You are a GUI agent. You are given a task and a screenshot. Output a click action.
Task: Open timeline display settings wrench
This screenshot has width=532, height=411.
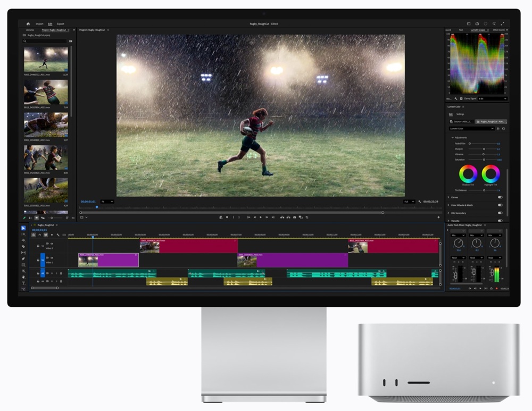point(58,234)
